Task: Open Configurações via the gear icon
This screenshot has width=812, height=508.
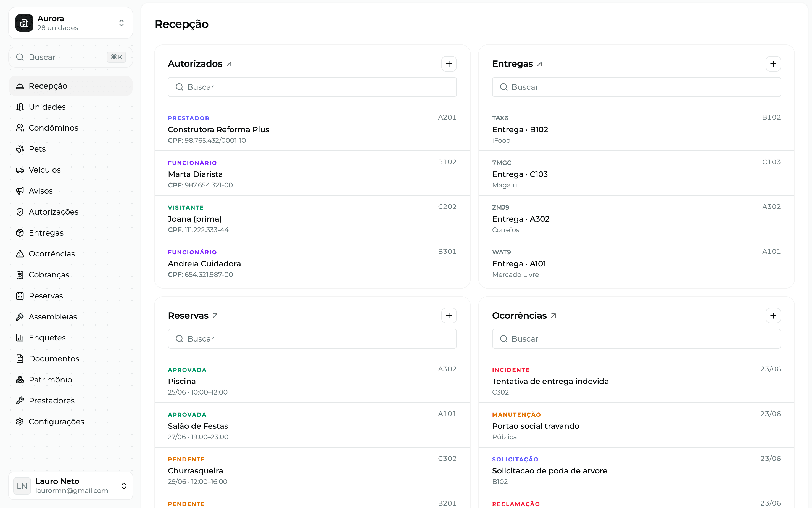Action: pos(20,422)
